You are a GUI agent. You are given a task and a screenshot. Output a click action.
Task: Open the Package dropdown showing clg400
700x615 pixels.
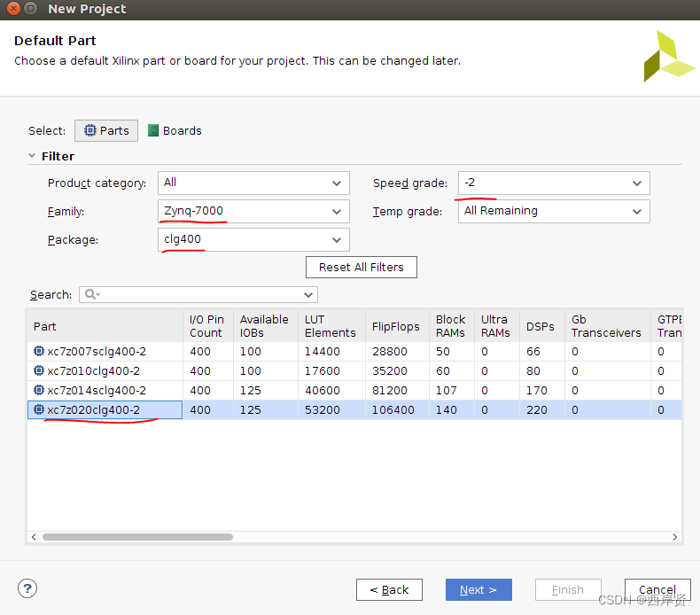[253, 240]
